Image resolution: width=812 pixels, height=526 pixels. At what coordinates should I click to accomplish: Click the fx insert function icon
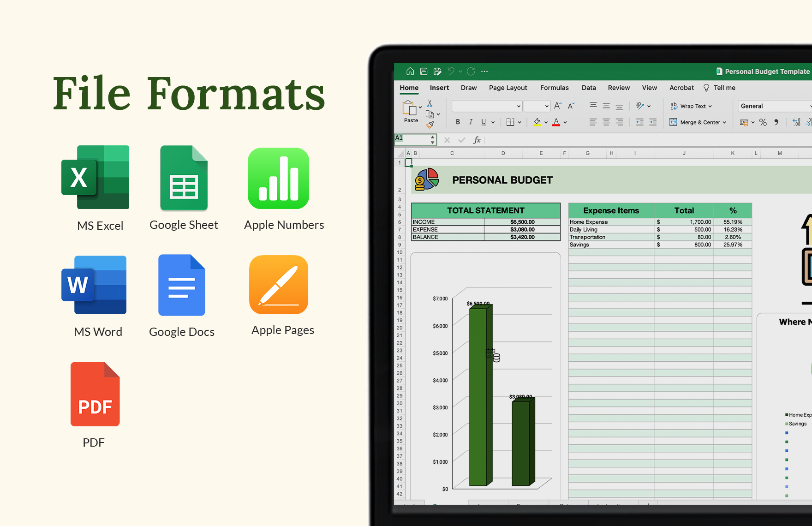[x=477, y=140]
